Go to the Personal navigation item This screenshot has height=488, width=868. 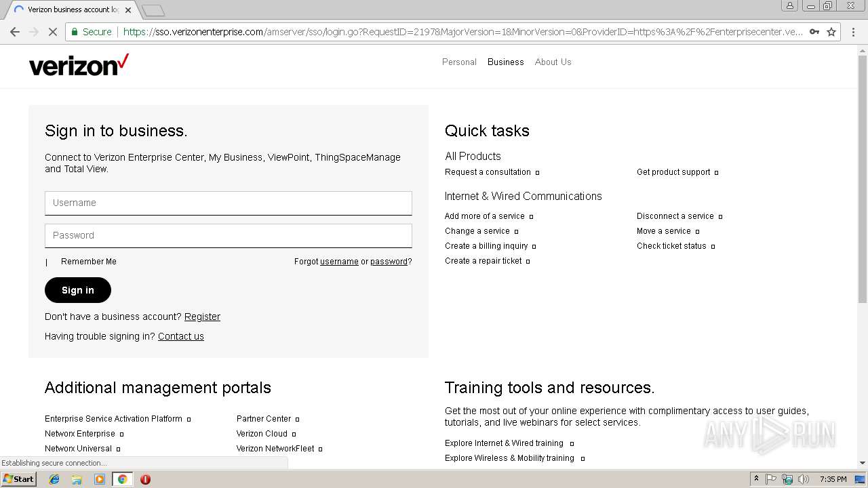coord(459,62)
